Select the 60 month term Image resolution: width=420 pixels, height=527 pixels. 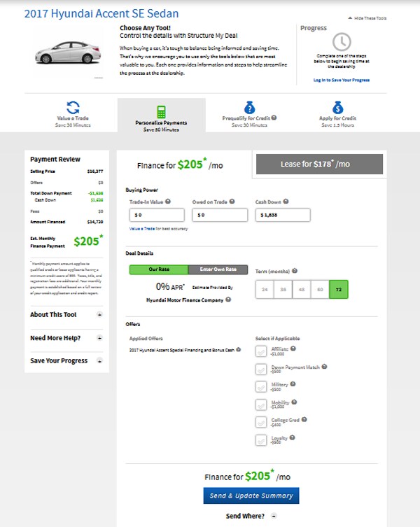[x=320, y=289]
